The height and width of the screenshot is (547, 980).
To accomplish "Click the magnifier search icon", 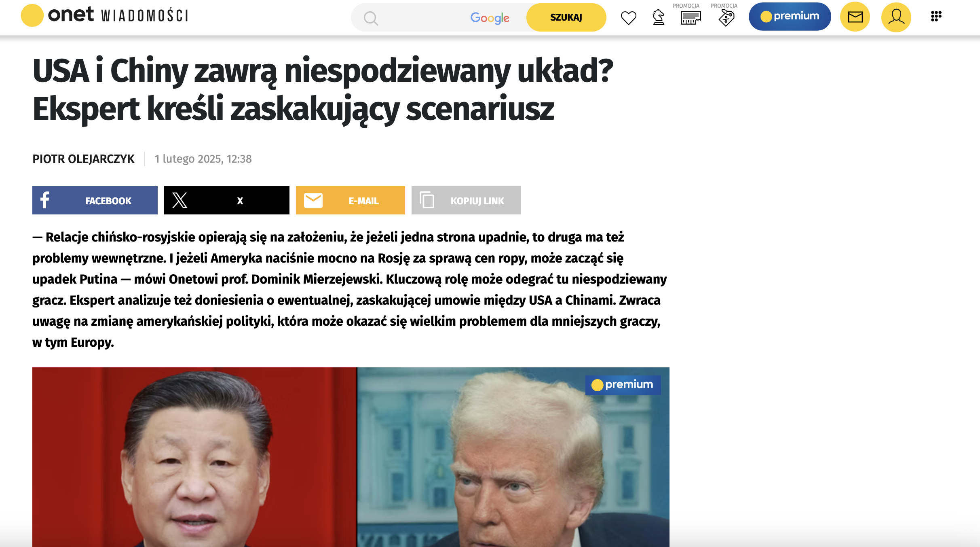I will pos(370,18).
